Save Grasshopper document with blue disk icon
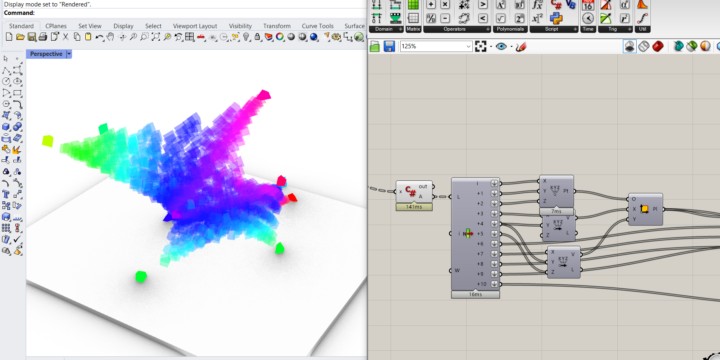This screenshot has height=360, width=720. click(x=389, y=46)
